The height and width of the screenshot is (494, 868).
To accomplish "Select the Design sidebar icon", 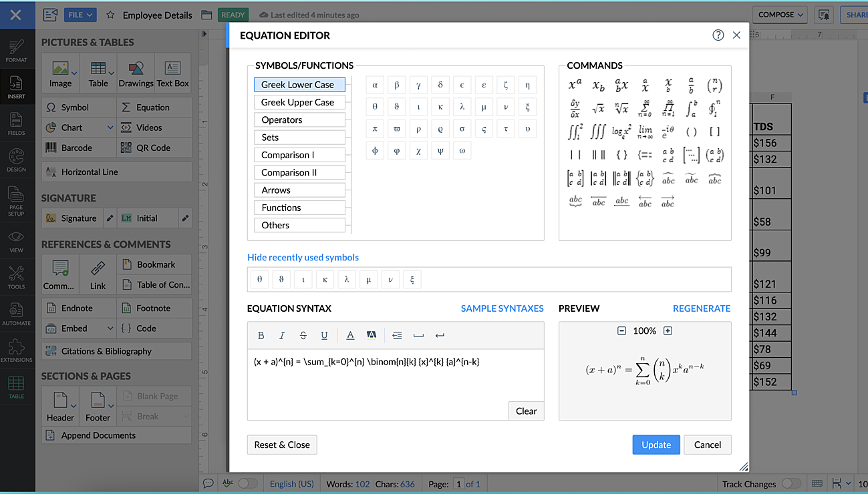I will click(17, 159).
